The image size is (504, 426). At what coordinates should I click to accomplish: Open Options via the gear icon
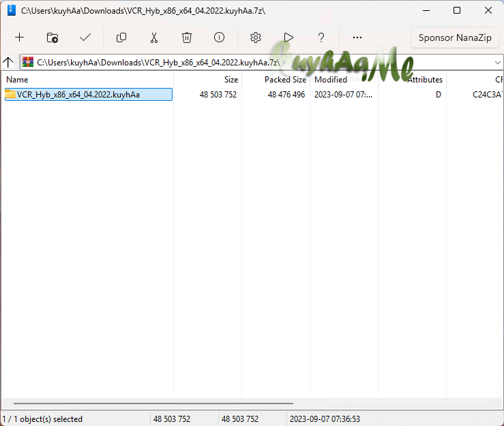coord(256,37)
